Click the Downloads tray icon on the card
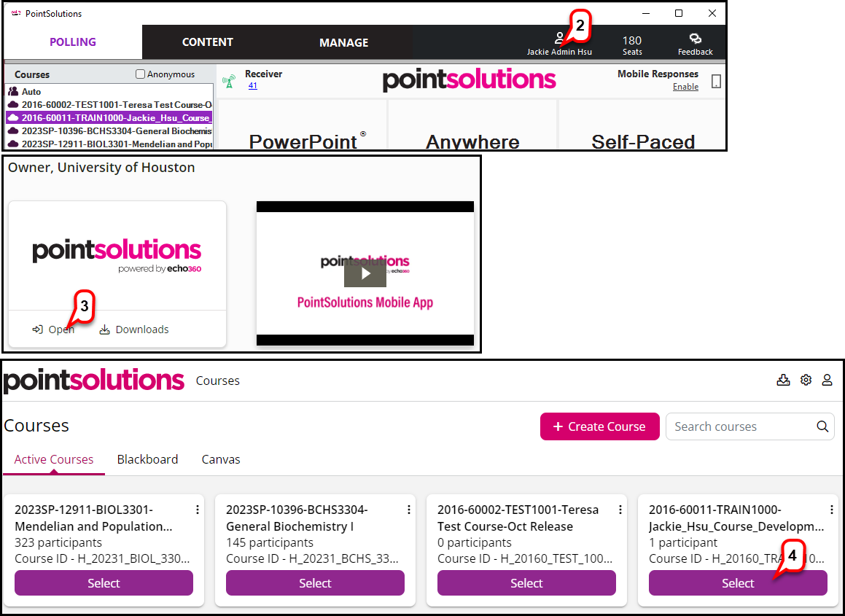This screenshot has height=616, width=845. 104,330
